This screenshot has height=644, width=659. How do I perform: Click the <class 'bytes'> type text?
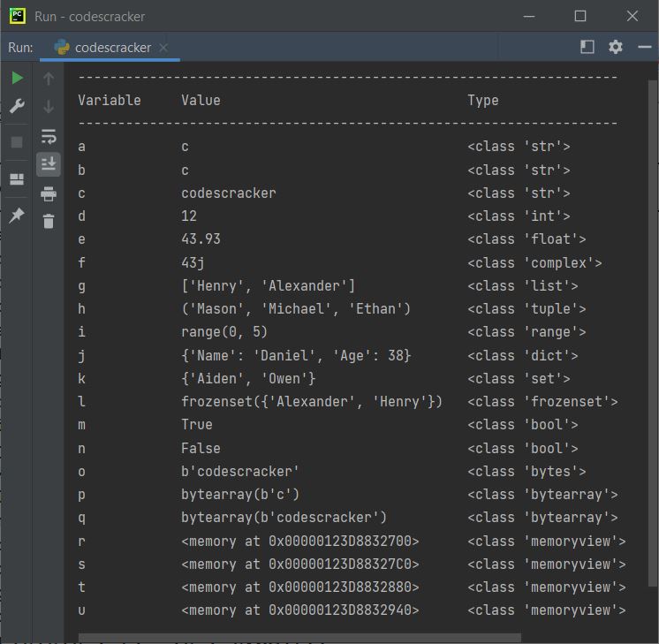coord(526,471)
